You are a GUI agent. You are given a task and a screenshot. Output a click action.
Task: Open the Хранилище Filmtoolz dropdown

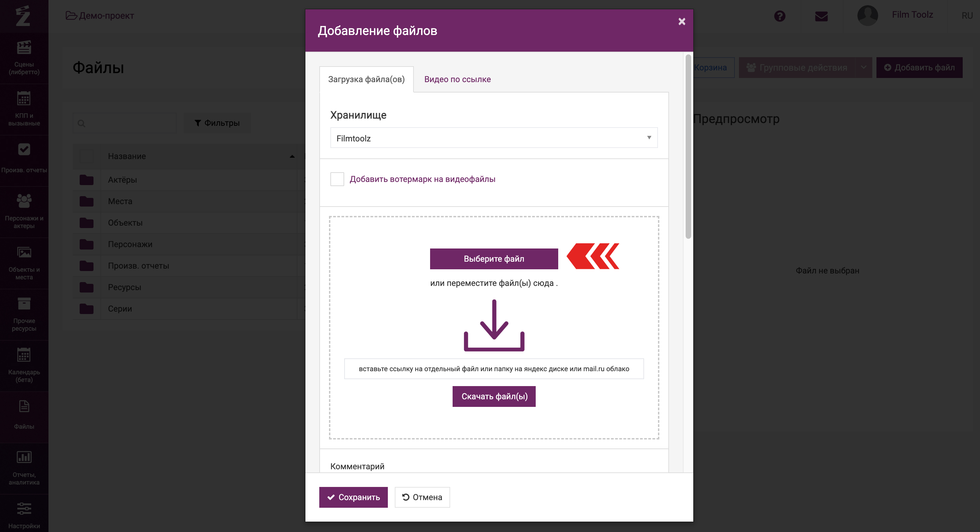494,138
